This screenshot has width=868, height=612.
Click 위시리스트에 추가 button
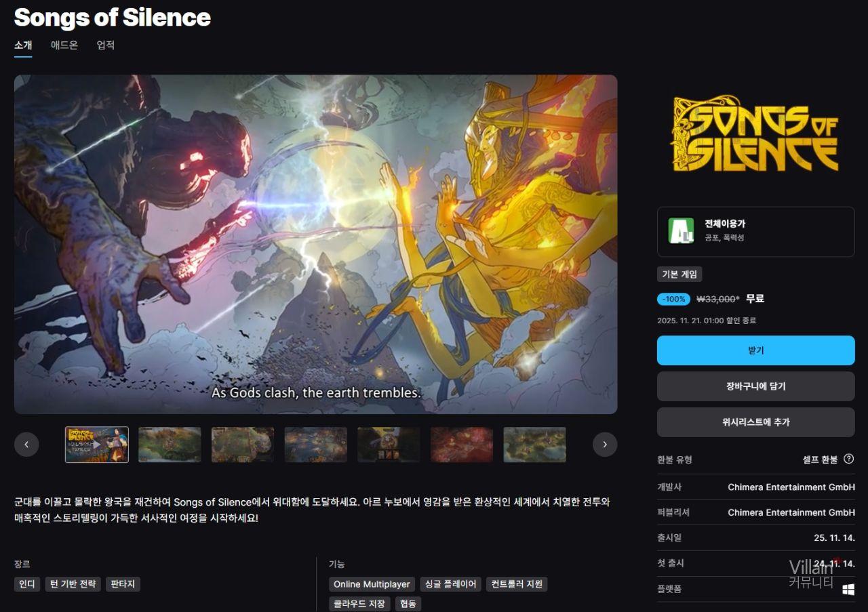pos(755,422)
